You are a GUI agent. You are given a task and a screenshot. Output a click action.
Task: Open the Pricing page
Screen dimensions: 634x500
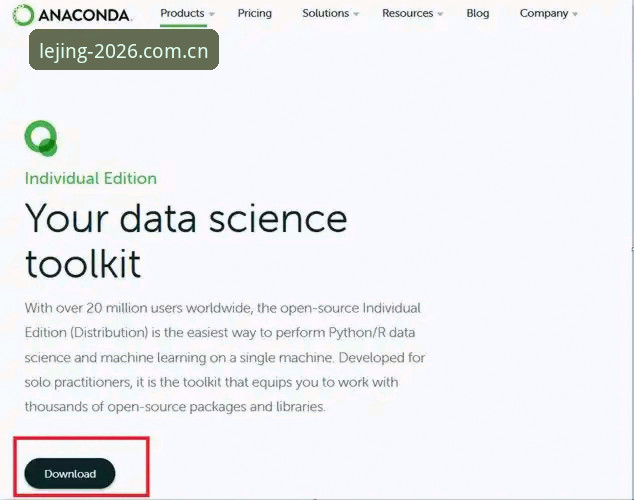(x=255, y=13)
